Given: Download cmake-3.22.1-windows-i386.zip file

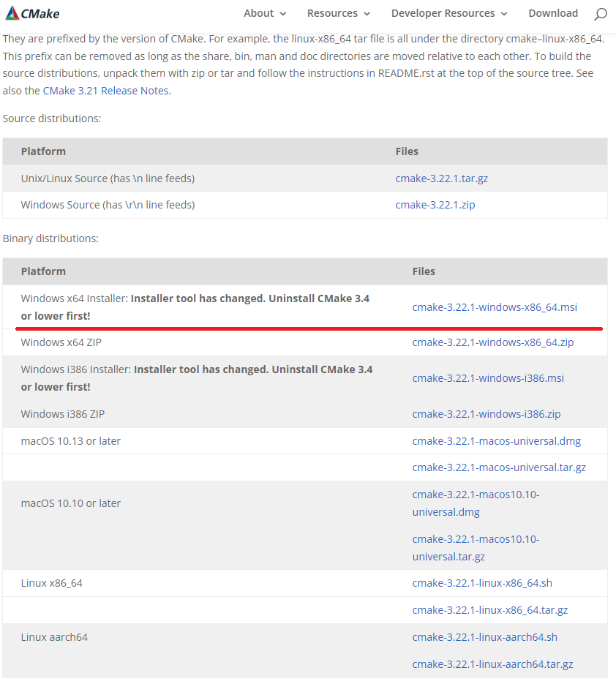Looking at the screenshot, I should point(486,414).
